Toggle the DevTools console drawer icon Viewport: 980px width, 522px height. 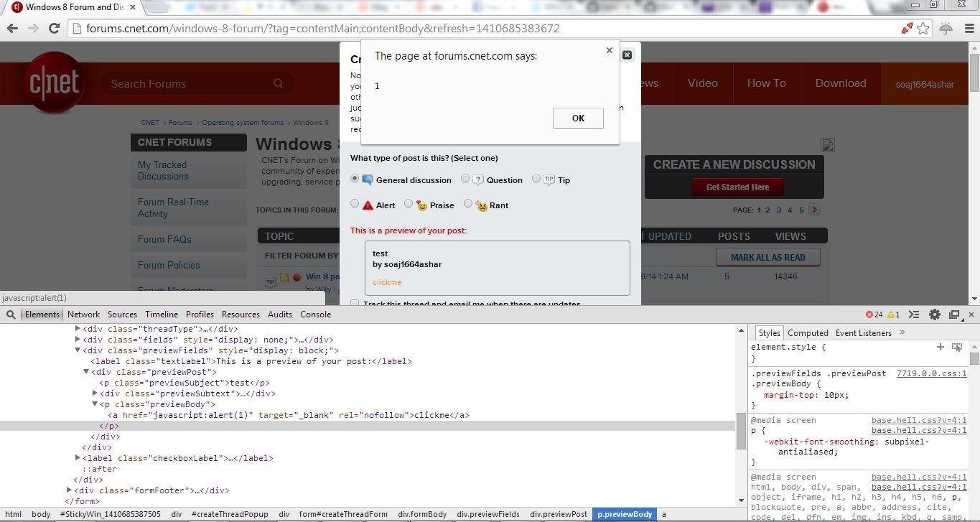pyautogui.click(x=914, y=314)
